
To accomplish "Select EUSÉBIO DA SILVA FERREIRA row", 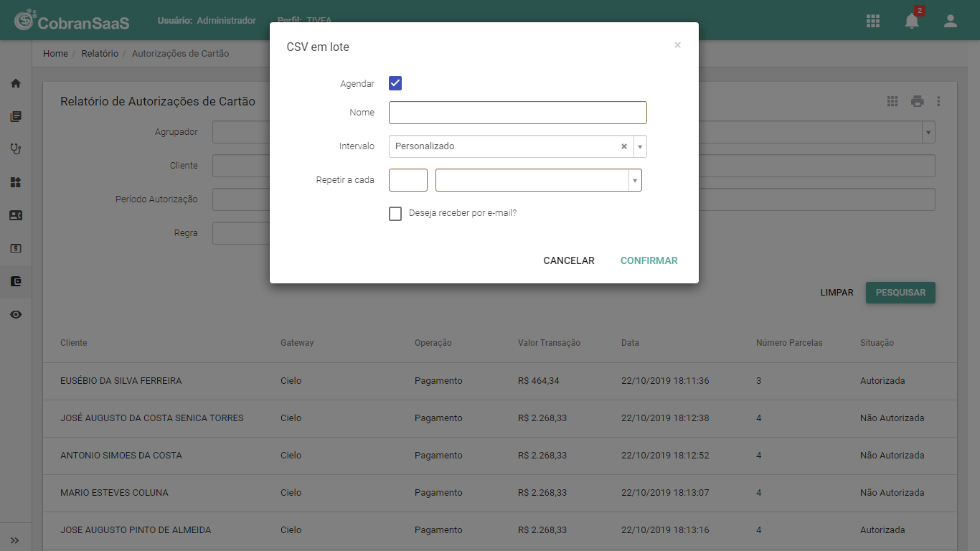I will (x=500, y=381).
